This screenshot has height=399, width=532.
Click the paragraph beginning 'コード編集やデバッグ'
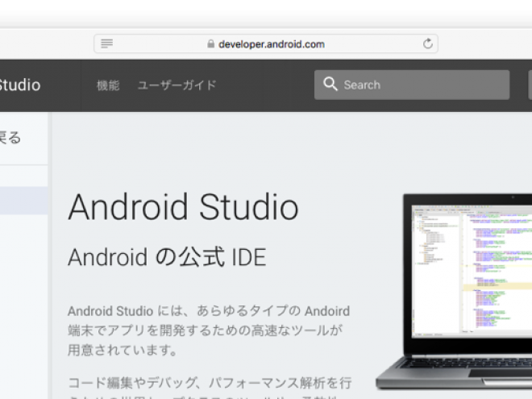click(x=210, y=387)
